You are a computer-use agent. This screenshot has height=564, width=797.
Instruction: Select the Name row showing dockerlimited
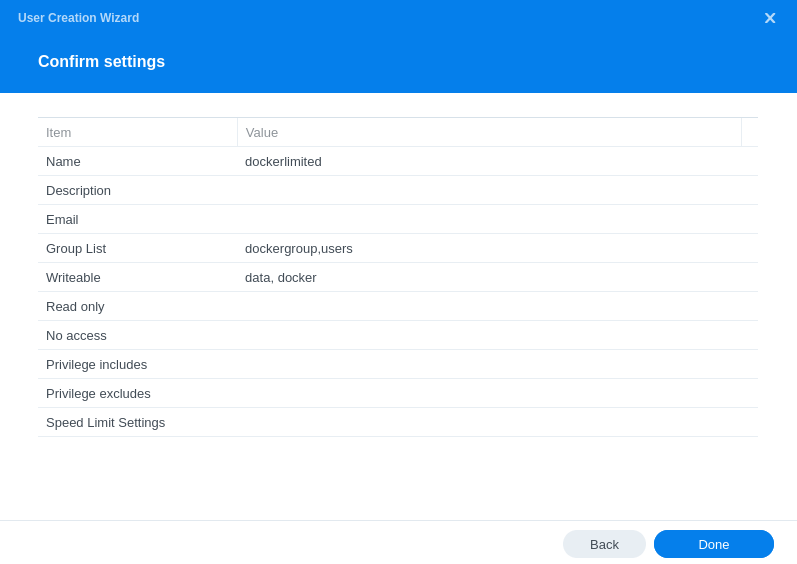(x=397, y=162)
